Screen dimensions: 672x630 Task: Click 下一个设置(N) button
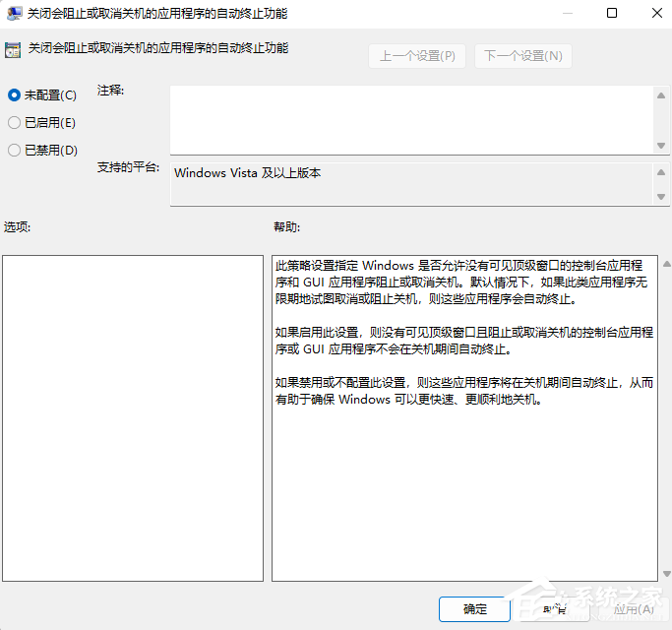[523, 56]
